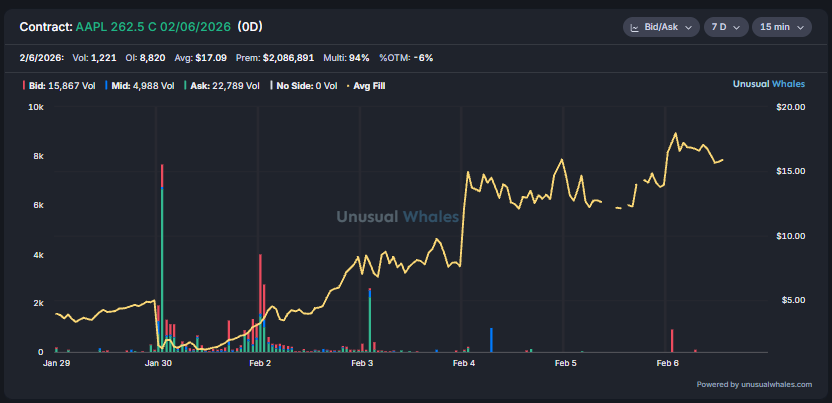Screen dimensions: 832x403
Task: Click the Powered by unusualwhales.com link
Action: (x=755, y=384)
